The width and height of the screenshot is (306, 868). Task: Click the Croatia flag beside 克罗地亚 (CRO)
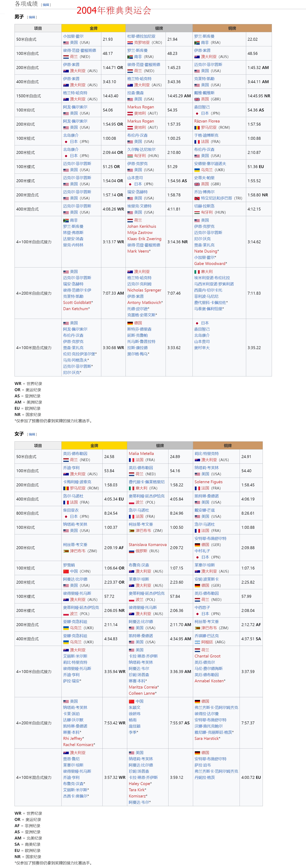(x=130, y=43)
